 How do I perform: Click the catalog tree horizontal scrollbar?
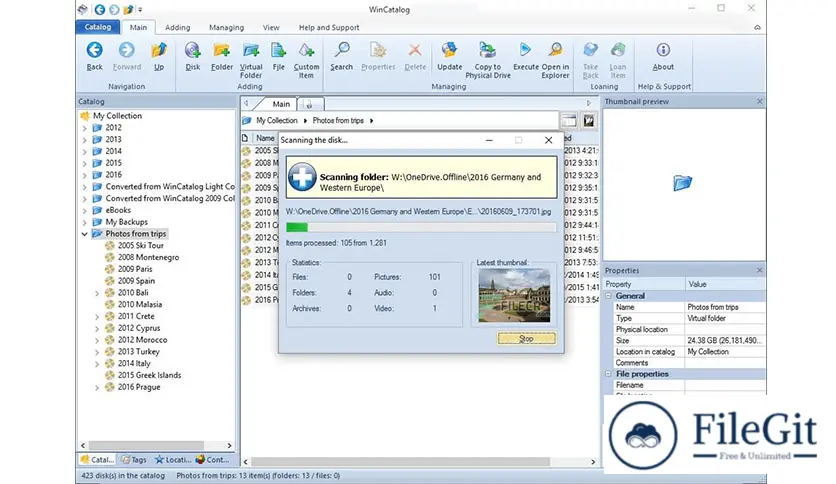click(x=146, y=445)
